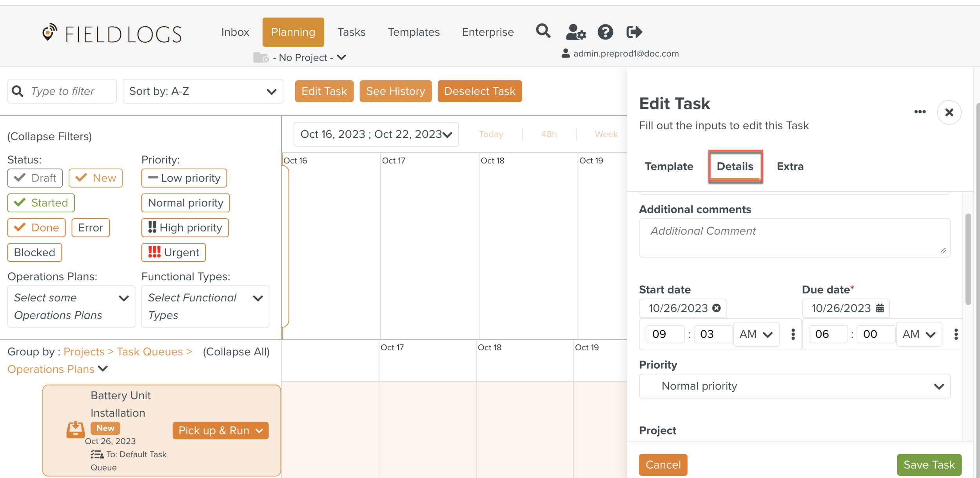
Task: Open the date range dropdown
Action: point(376,134)
